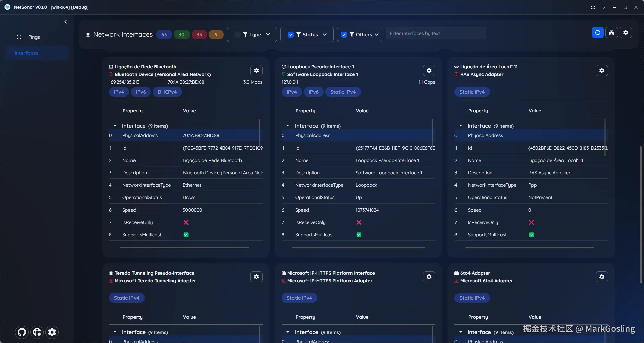Viewport: 644px width, 343px height.
Task: Collapse Interface group in Ligação de Rede Bluetooth
Action: pos(115,126)
